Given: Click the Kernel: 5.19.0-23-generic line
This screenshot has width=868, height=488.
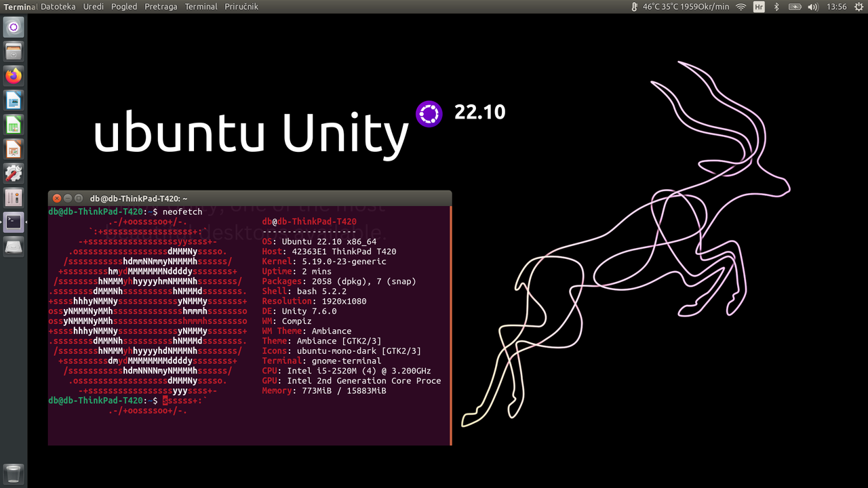Looking at the screenshot, I should pos(324,262).
